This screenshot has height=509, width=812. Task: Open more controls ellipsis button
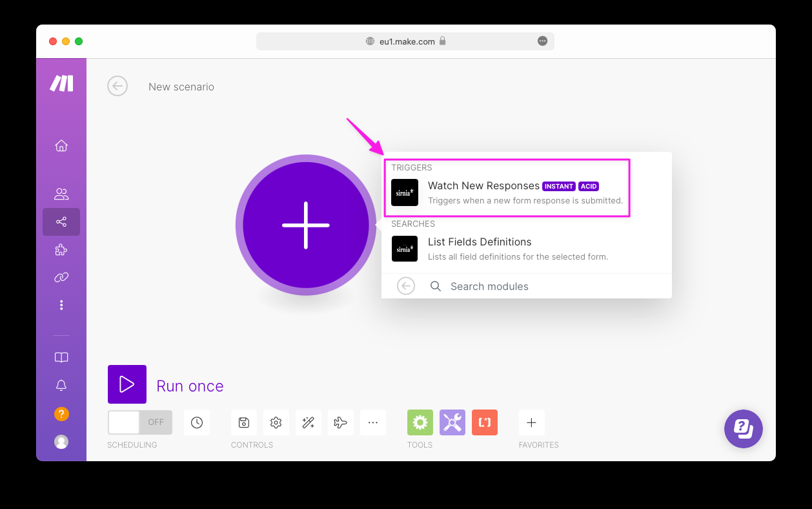373,422
